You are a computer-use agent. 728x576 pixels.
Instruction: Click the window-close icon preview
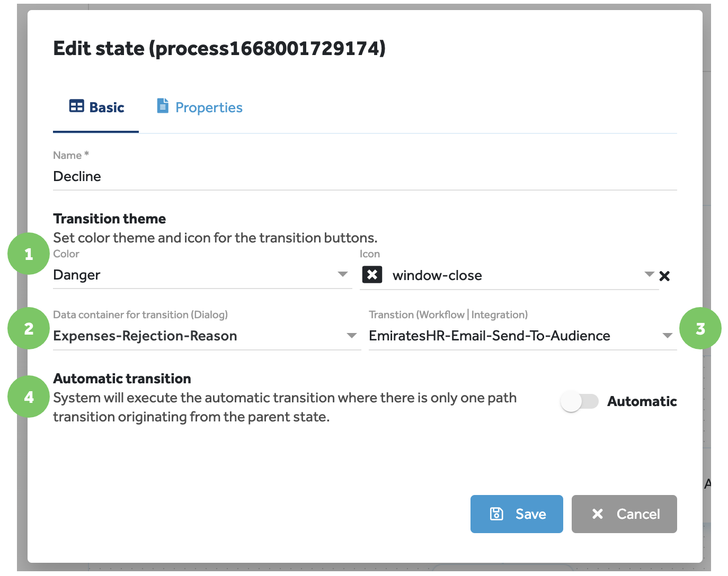[x=372, y=274]
